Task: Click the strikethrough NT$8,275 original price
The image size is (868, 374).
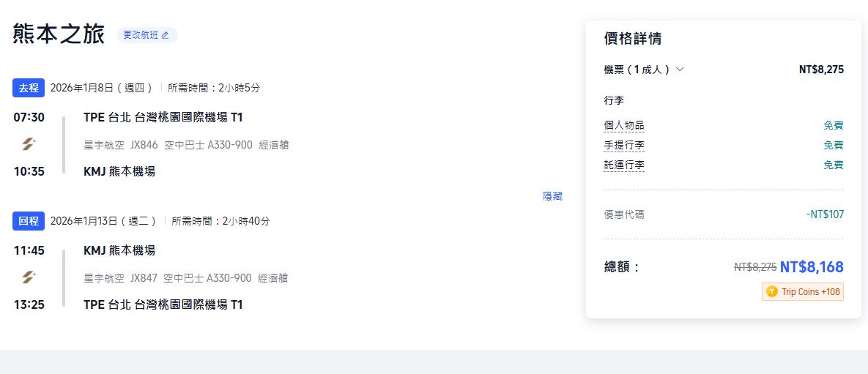Action: click(x=755, y=267)
